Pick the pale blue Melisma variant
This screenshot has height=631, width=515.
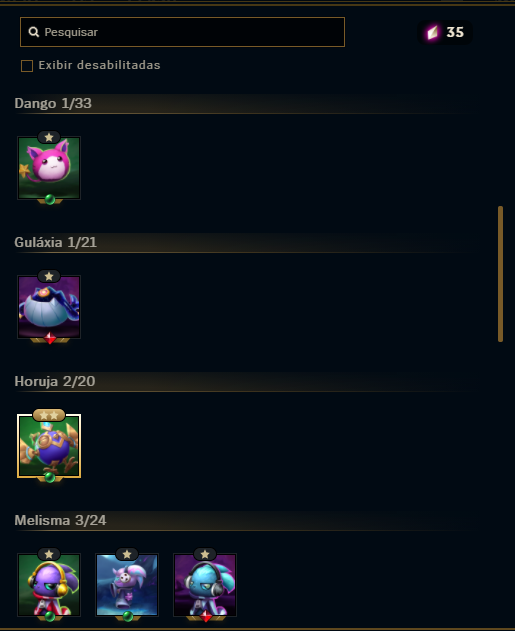(127, 585)
